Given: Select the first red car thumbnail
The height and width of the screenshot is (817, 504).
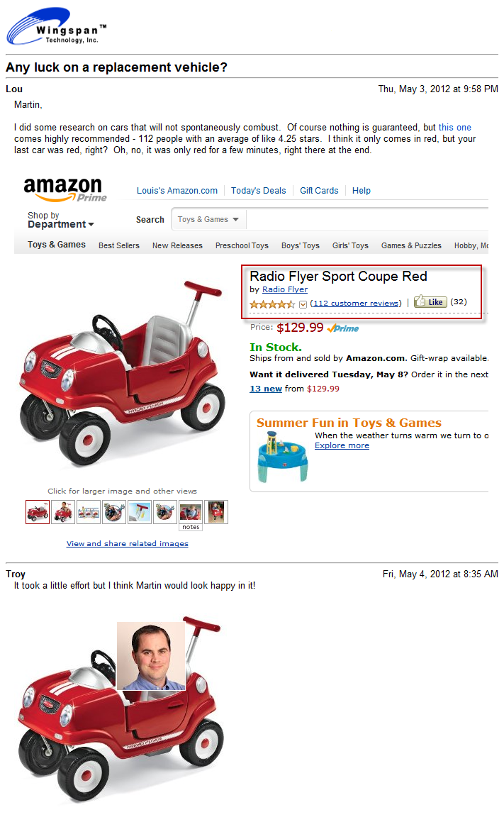Looking at the screenshot, I should [38, 512].
